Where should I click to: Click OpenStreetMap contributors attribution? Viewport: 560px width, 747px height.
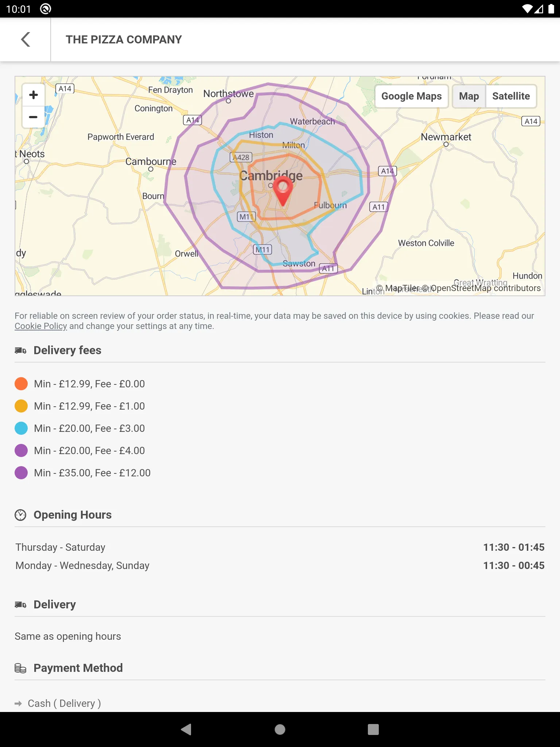click(x=481, y=288)
